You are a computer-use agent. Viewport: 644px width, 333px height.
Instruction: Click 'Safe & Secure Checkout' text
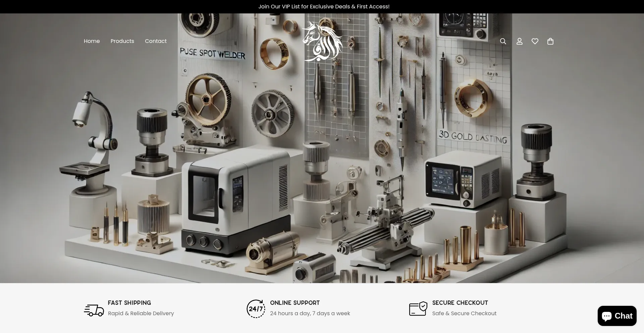pos(464,314)
